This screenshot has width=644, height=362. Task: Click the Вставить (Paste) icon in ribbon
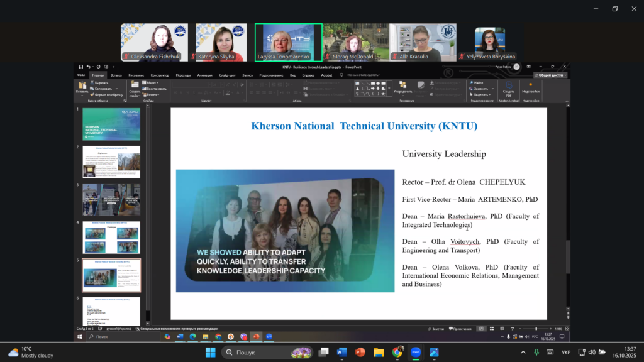pos(82,86)
